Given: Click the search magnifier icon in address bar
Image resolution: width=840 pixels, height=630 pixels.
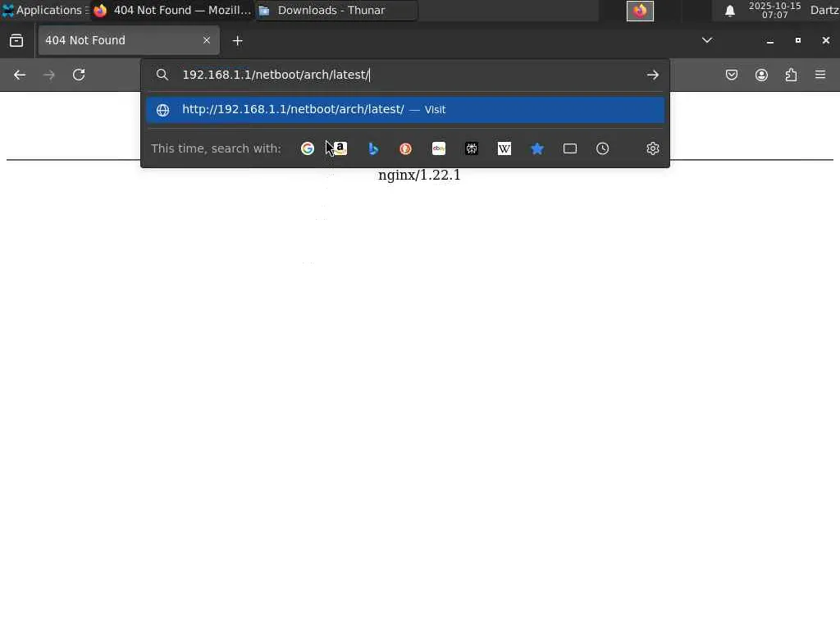Looking at the screenshot, I should [162, 75].
